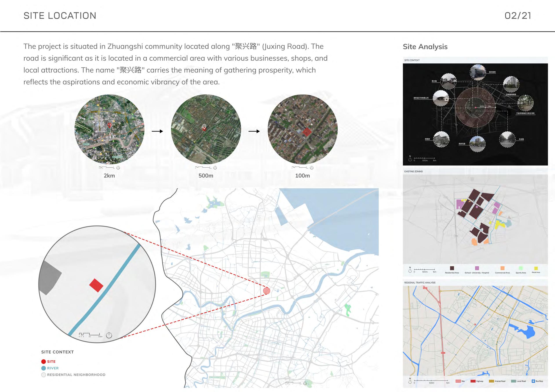The width and height of the screenshot is (555, 392).
Task: Click the red pin on the 2km satellite map
Action: pos(109,125)
